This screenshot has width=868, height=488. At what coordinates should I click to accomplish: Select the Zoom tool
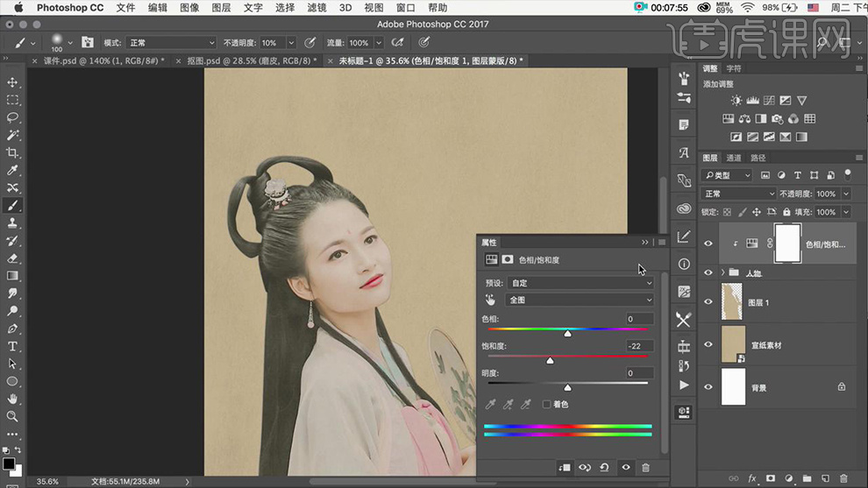pos(12,416)
